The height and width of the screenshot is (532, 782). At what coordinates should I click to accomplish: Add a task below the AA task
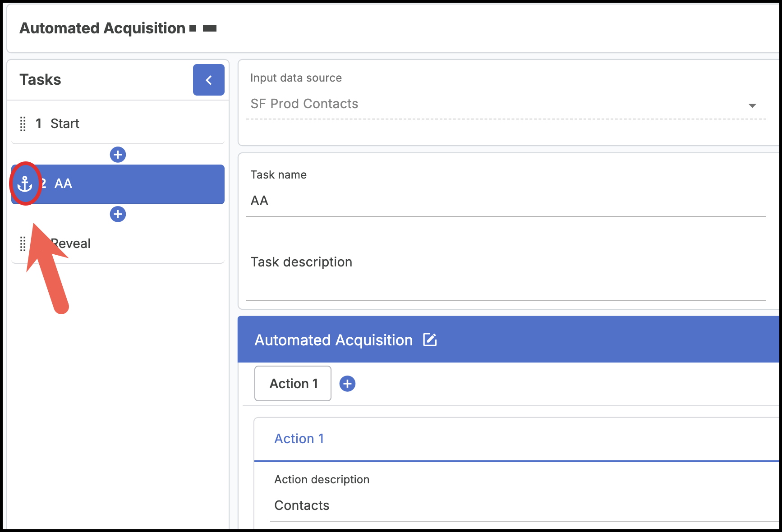click(x=118, y=214)
